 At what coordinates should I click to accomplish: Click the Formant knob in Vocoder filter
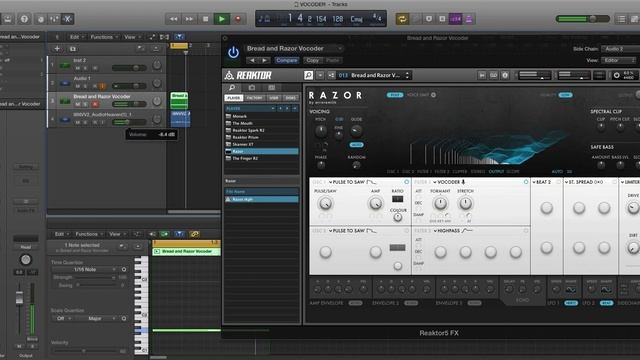pos(440,203)
